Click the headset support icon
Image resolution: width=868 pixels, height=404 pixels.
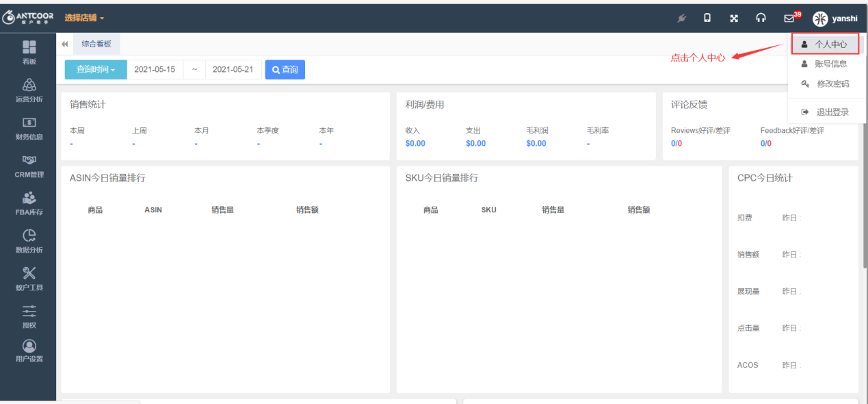coord(761,18)
